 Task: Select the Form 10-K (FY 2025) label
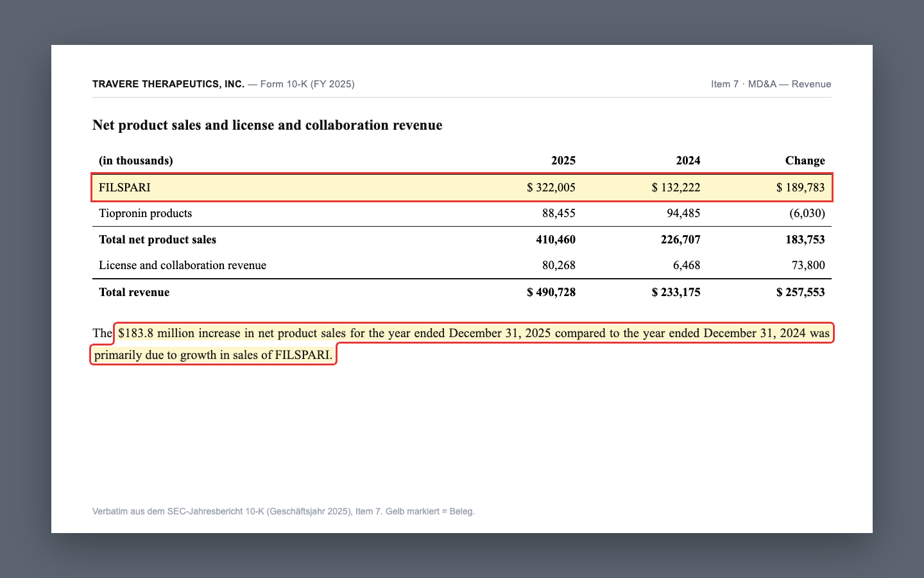[x=307, y=84]
